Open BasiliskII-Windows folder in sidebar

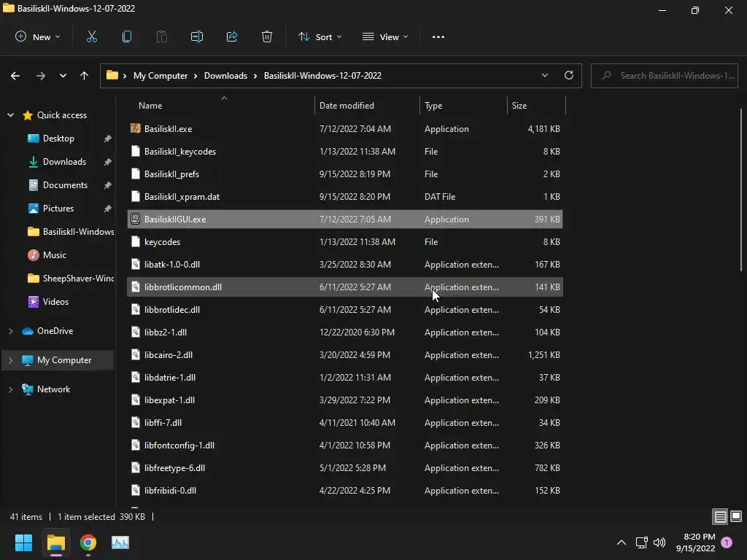click(71, 231)
